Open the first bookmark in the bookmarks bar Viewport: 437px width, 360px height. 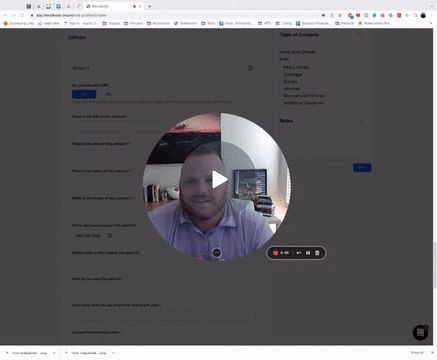click(18, 23)
